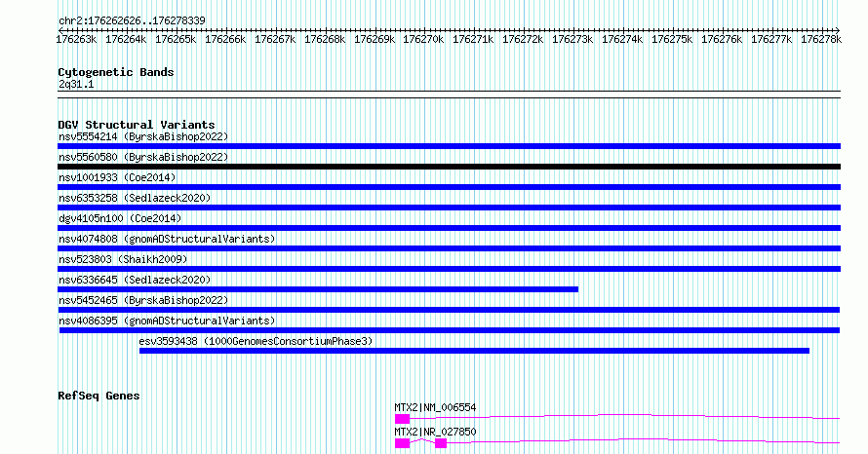
Task: Select nsv523803 (Shaikh2009) variant label
Action: tap(123, 259)
